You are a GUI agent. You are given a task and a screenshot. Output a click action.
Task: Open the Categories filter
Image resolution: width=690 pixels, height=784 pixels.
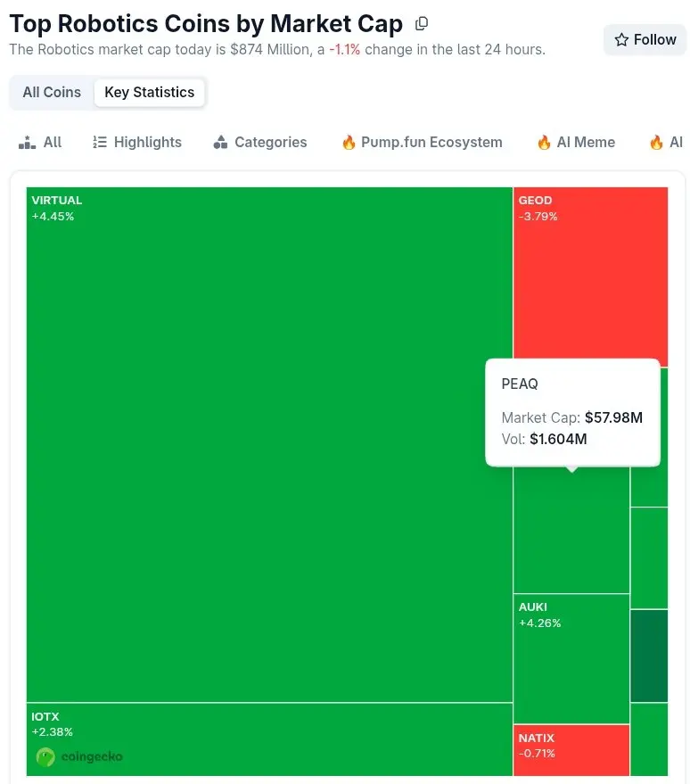270,143
